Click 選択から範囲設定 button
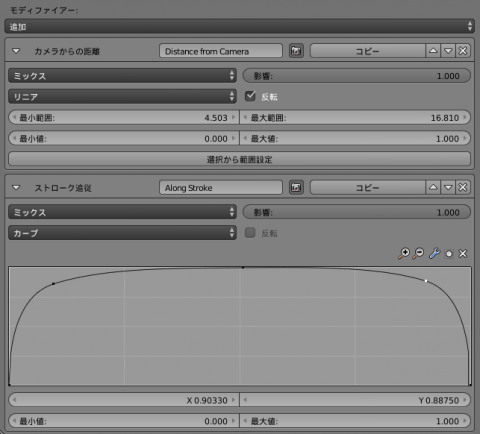This screenshot has height=434, width=480. click(x=239, y=159)
